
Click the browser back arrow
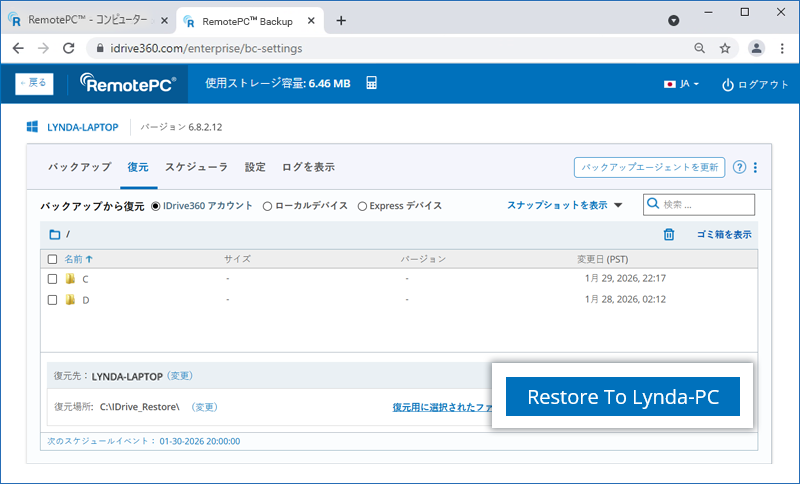[x=18, y=48]
